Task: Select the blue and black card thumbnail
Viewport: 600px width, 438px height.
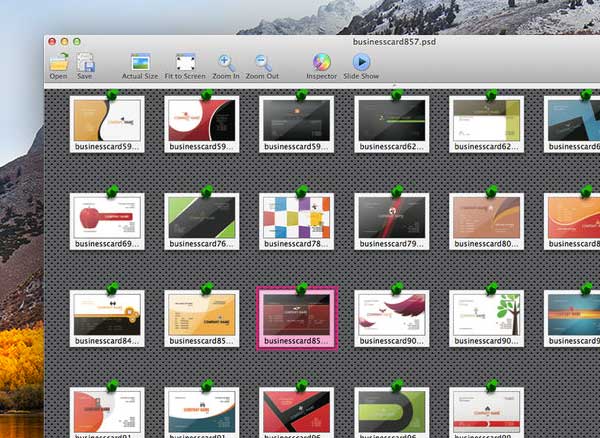Action: pos(572,124)
